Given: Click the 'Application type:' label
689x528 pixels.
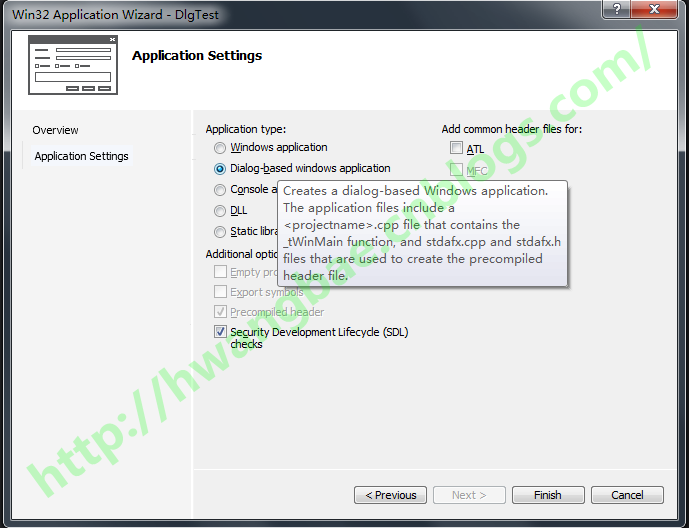Looking at the screenshot, I should point(246,129).
